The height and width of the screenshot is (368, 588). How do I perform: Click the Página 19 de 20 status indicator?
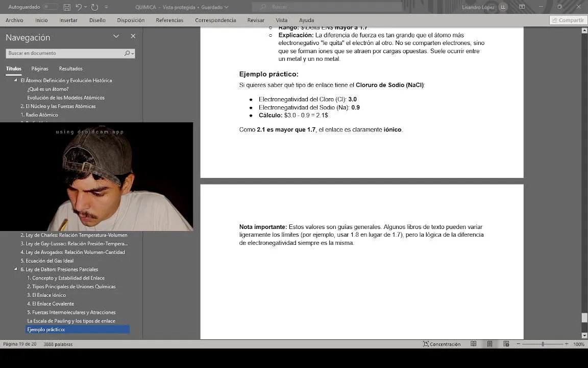(20, 344)
